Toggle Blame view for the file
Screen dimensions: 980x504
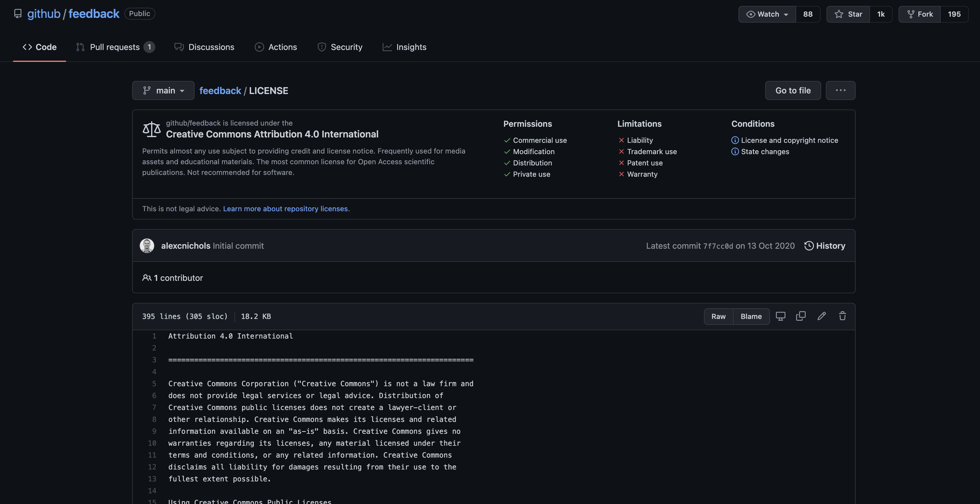pos(751,316)
